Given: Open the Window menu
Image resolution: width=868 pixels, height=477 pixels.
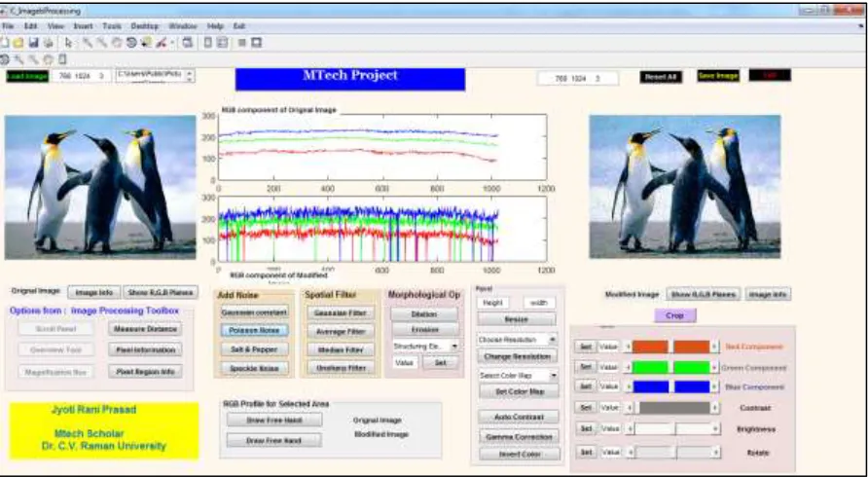Looking at the screenshot, I should pos(183,26).
